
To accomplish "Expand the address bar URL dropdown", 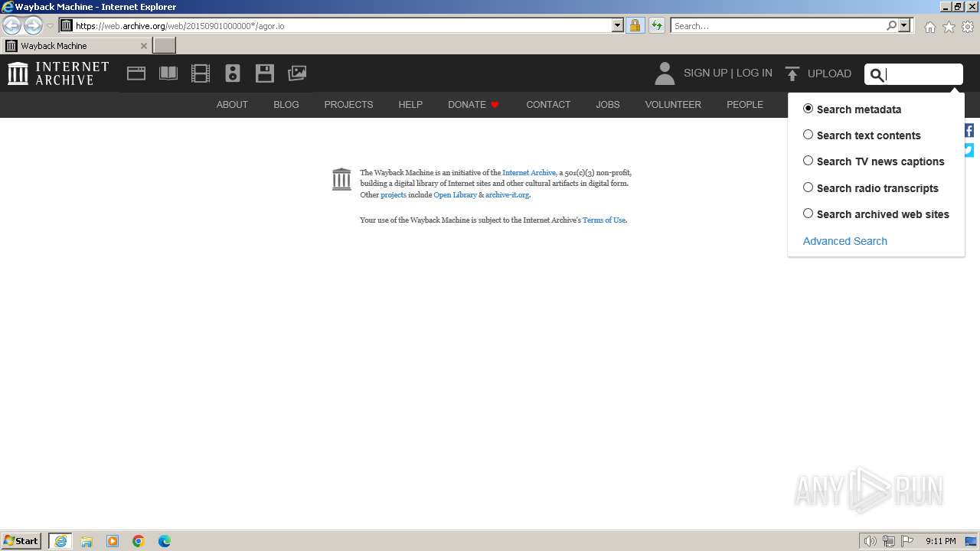I will coord(618,25).
